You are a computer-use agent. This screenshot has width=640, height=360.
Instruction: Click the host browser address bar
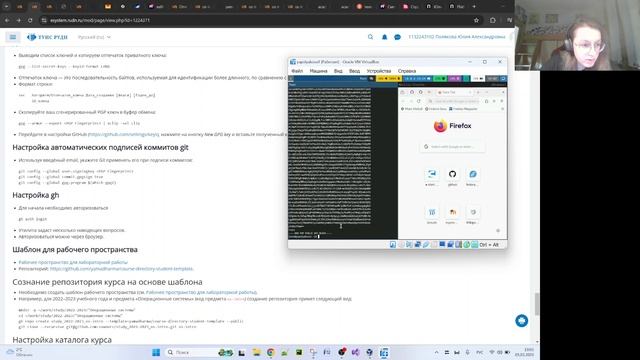pyautogui.click(x=257, y=20)
